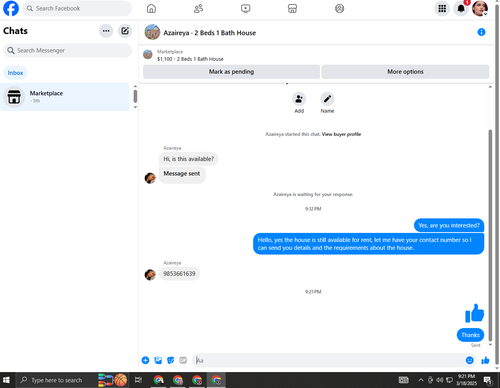The height and width of the screenshot is (388, 500).
Task: Show hidden system tray icons
Action: click(x=421, y=380)
